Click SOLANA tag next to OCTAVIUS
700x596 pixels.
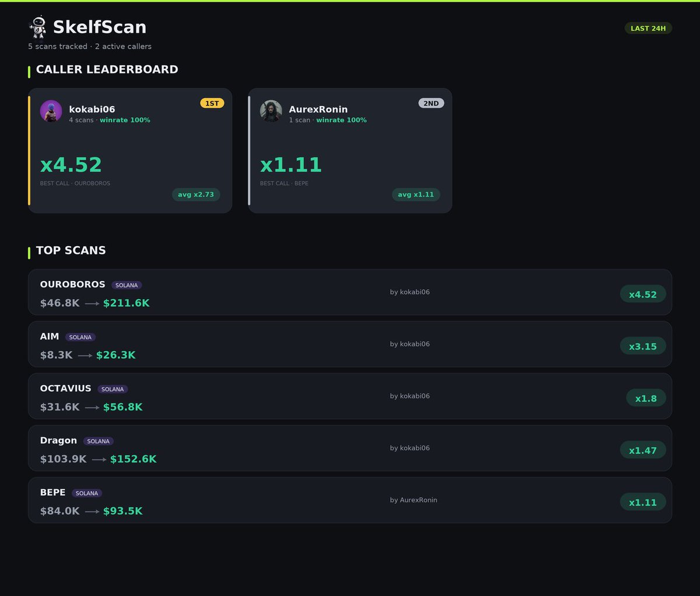[x=113, y=389]
